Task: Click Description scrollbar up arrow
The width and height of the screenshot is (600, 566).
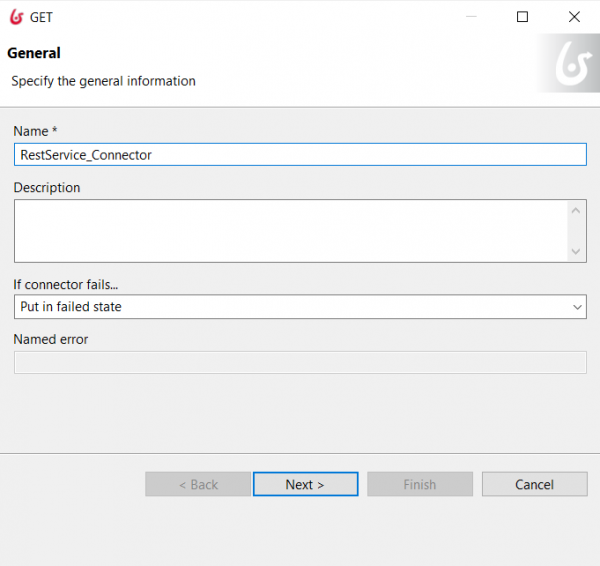Action: click(x=576, y=210)
